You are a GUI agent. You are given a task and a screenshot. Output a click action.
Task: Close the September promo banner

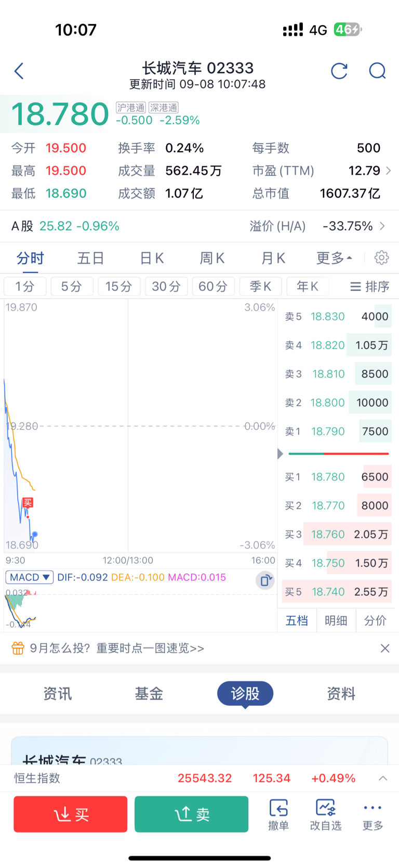pyautogui.click(x=385, y=648)
